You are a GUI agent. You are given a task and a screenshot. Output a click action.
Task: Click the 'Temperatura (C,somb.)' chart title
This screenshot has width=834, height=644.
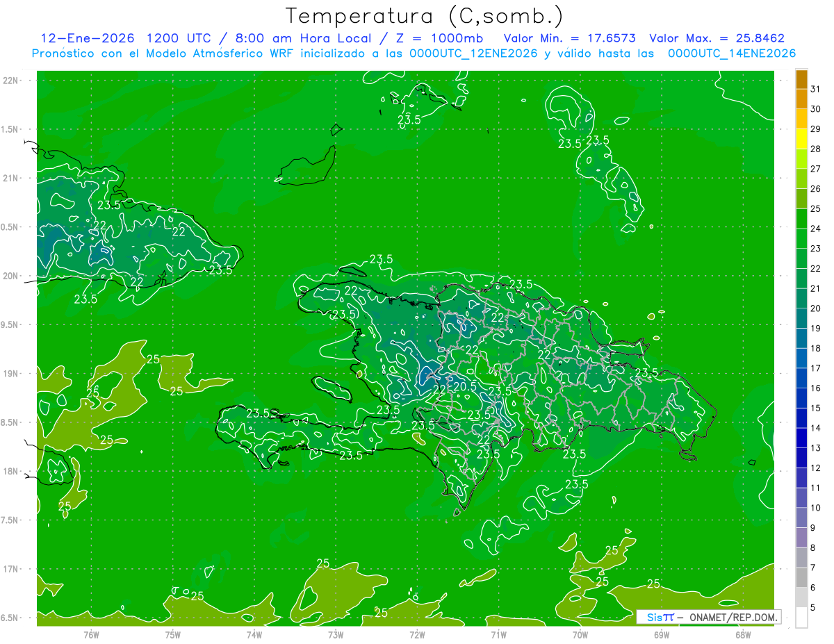(x=425, y=17)
